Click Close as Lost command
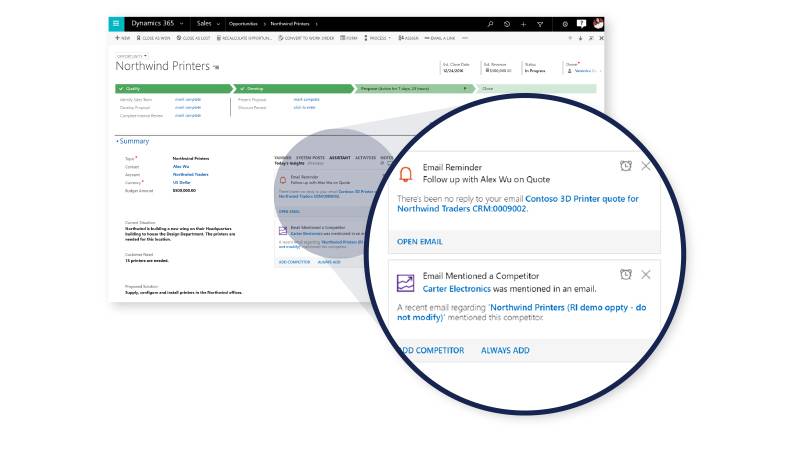The height and width of the screenshot is (450, 800). (x=193, y=38)
